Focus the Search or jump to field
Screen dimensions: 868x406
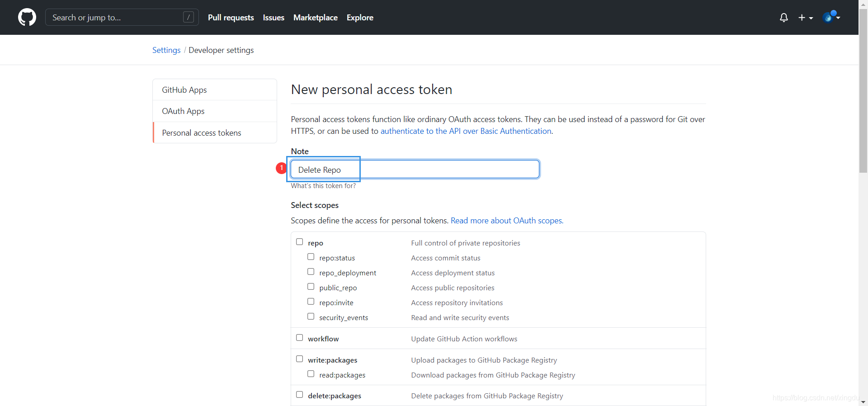[x=122, y=17]
